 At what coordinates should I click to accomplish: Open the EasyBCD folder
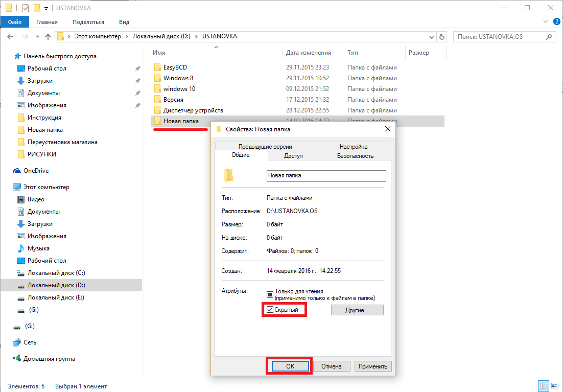175,67
